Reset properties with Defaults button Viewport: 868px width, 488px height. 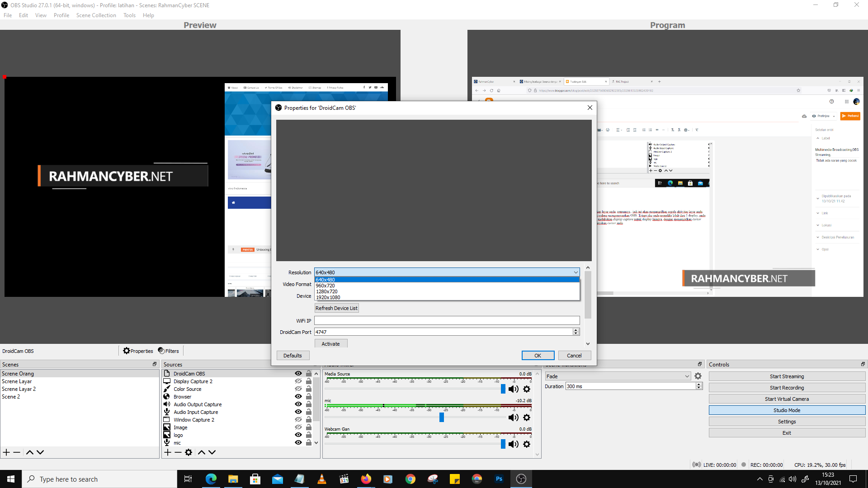(292, 356)
